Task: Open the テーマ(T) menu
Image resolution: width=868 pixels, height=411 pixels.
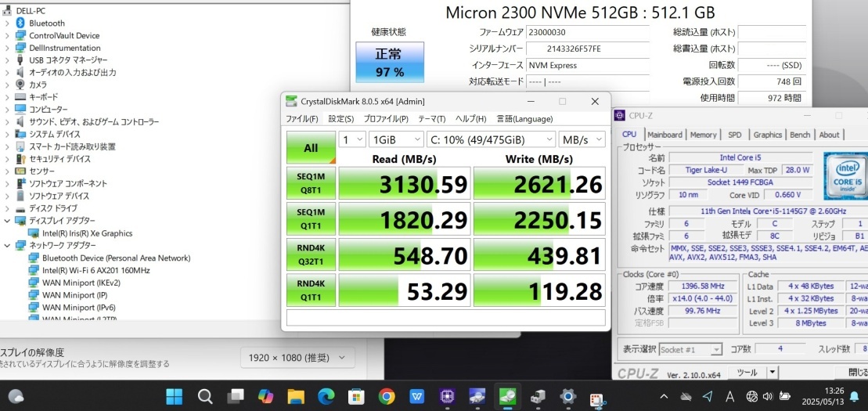Action: 432,118
